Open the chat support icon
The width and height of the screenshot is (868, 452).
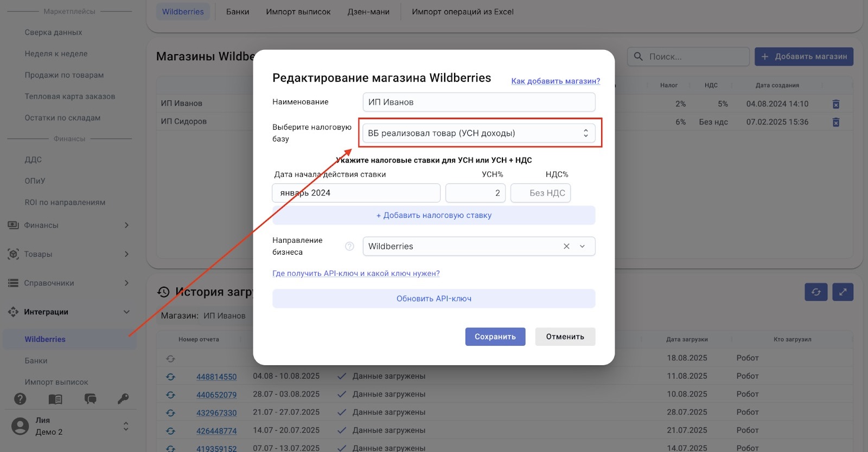point(90,399)
